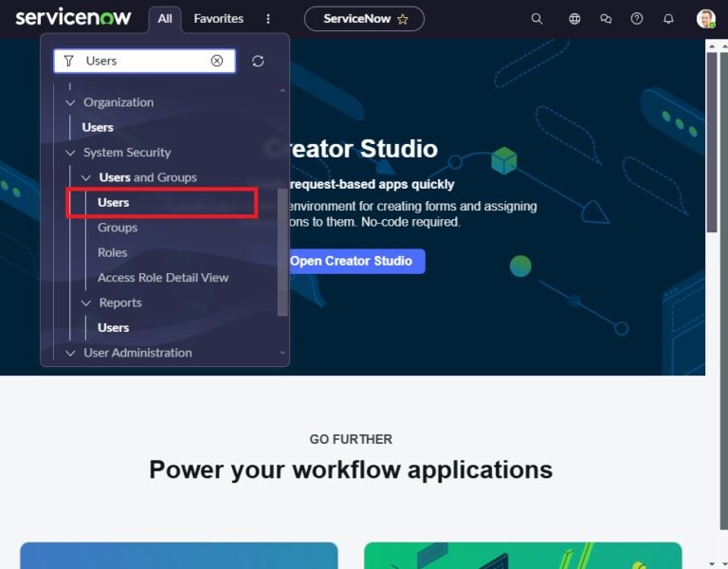Clear the Users filter text

[217, 61]
